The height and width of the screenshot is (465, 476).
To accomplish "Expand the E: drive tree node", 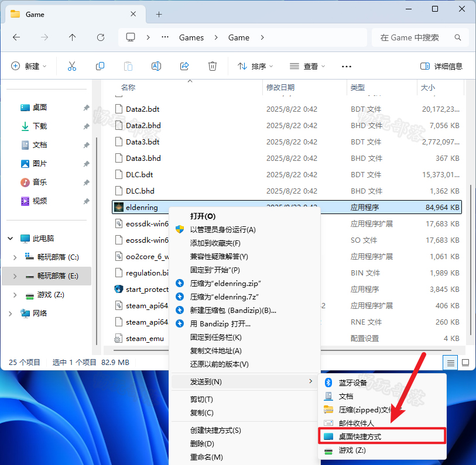I will click(x=15, y=276).
